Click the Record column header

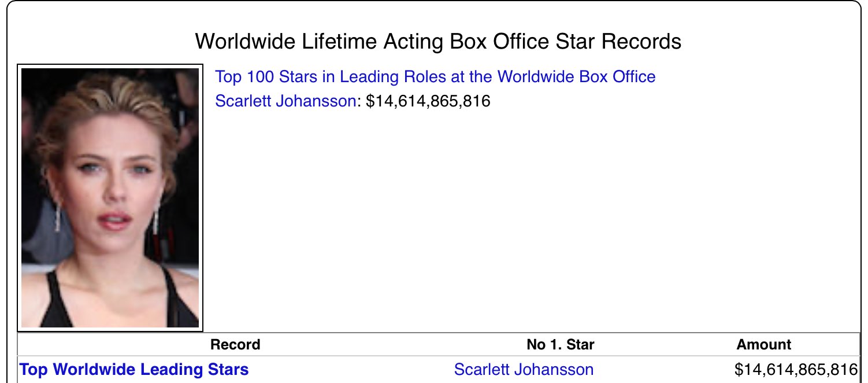235,345
